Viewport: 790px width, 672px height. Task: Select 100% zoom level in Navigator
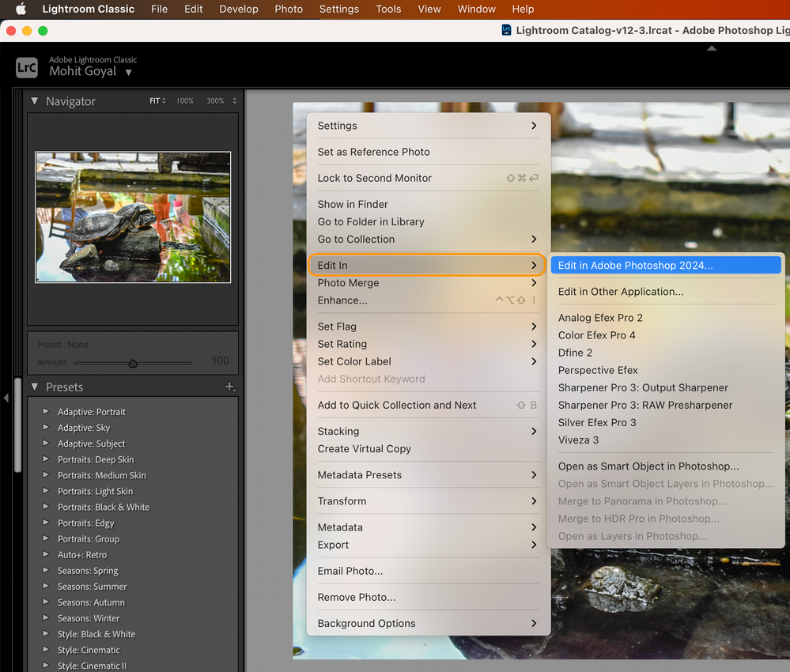pos(184,101)
